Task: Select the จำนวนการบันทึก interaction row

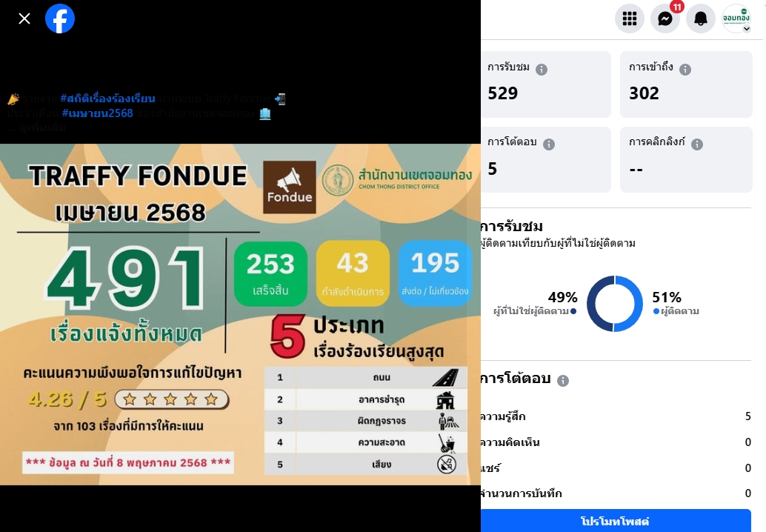Action: click(616, 493)
